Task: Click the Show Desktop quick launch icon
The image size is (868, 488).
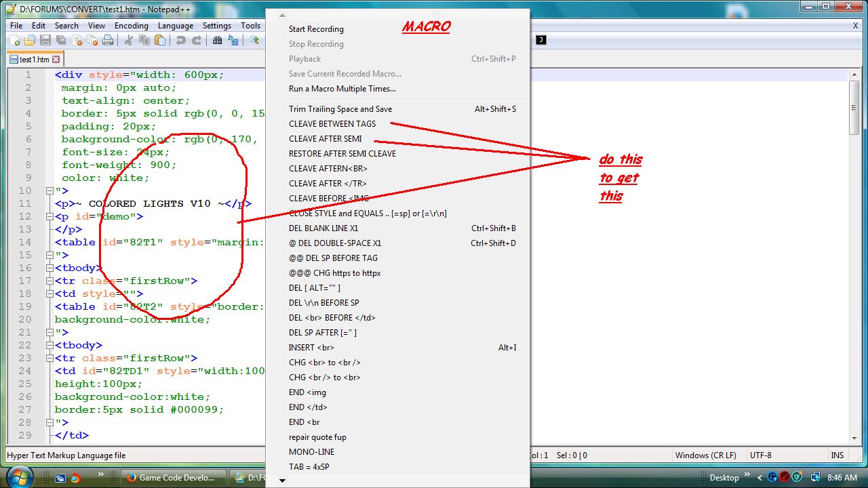Action: (60, 478)
